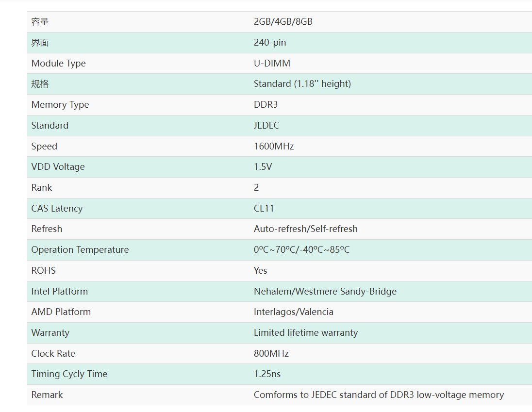The width and height of the screenshot is (532, 412).
Task: Select the 'CAS Latency' label
Action: click(57, 209)
